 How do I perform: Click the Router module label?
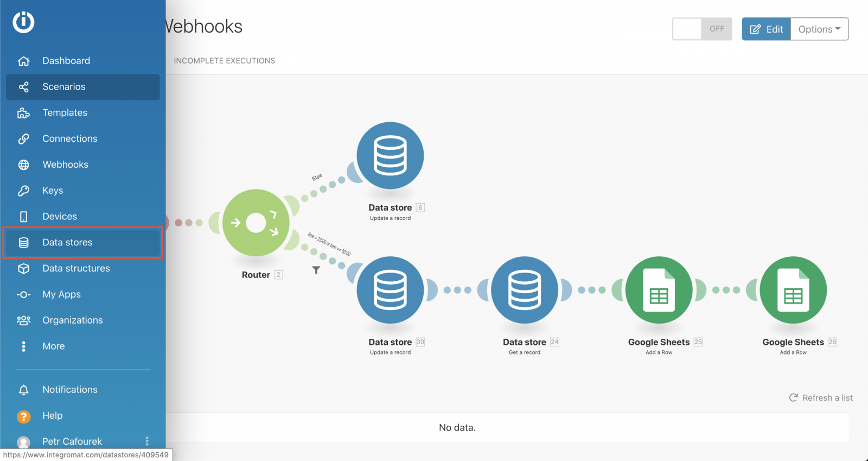[x=256, y=275]
